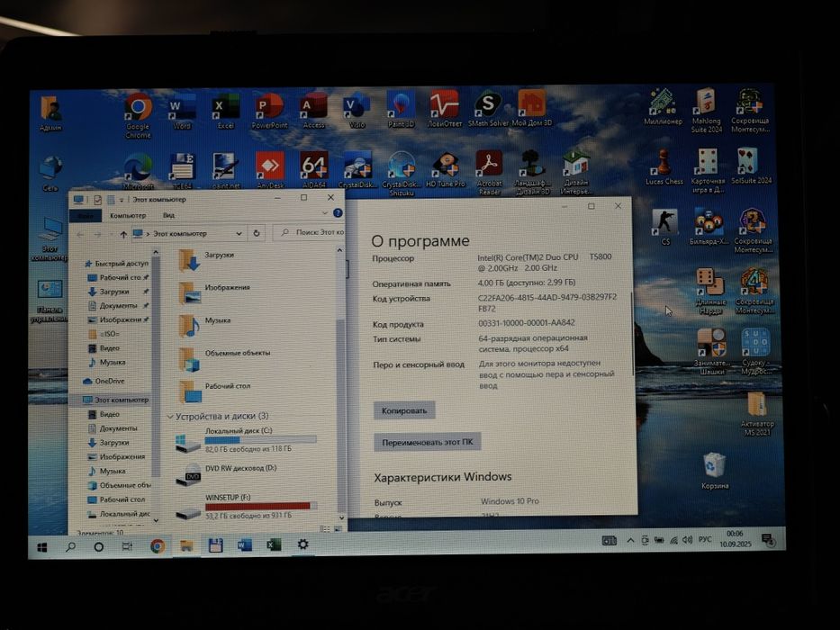The image size is (840, 630).
Task: Select the Изображения folder in main pane
Action: pos(213,293)
